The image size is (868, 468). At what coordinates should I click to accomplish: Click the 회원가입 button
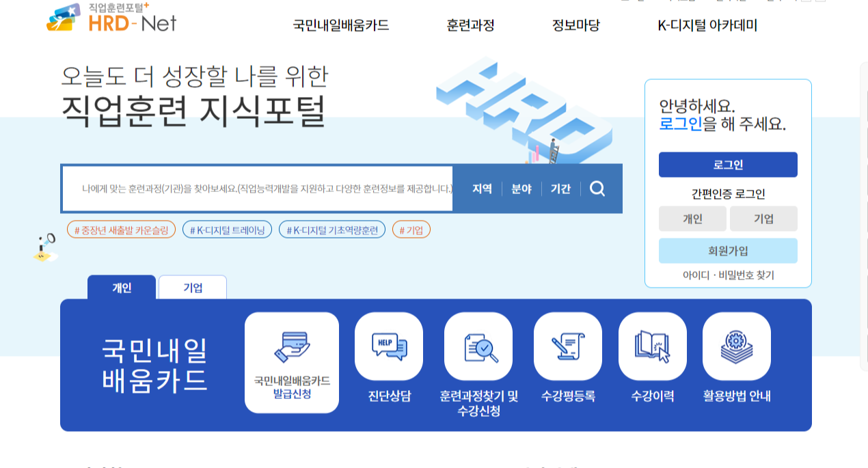[728, 251]
